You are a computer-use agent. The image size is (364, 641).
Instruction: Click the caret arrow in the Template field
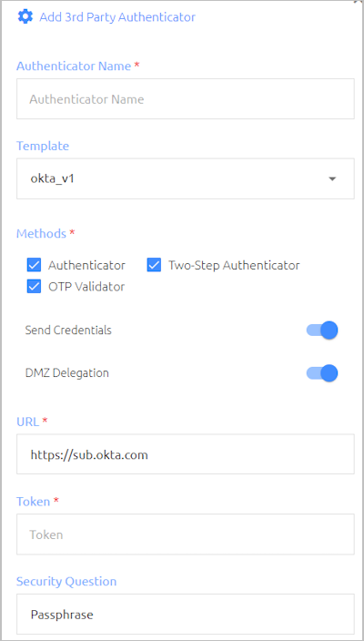click(332, 178)
